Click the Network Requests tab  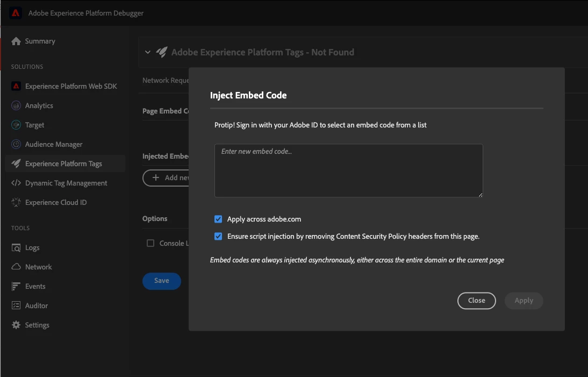pos(166,80)
